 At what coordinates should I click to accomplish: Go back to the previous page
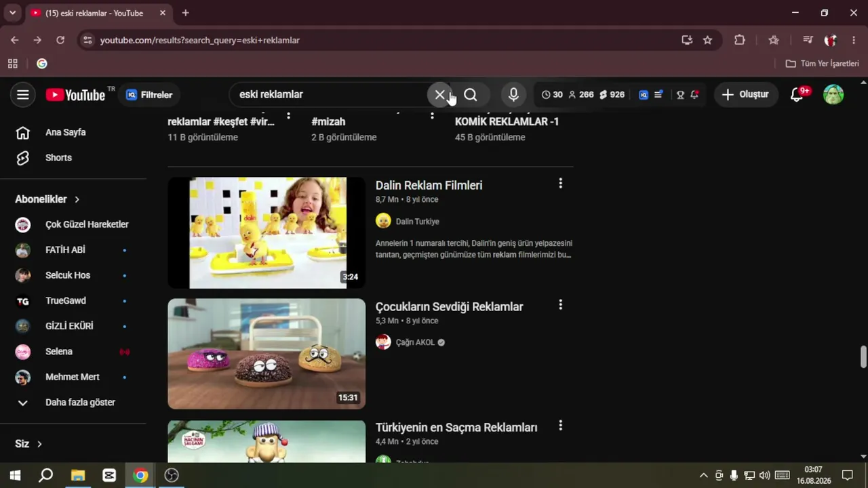point(15,40)
